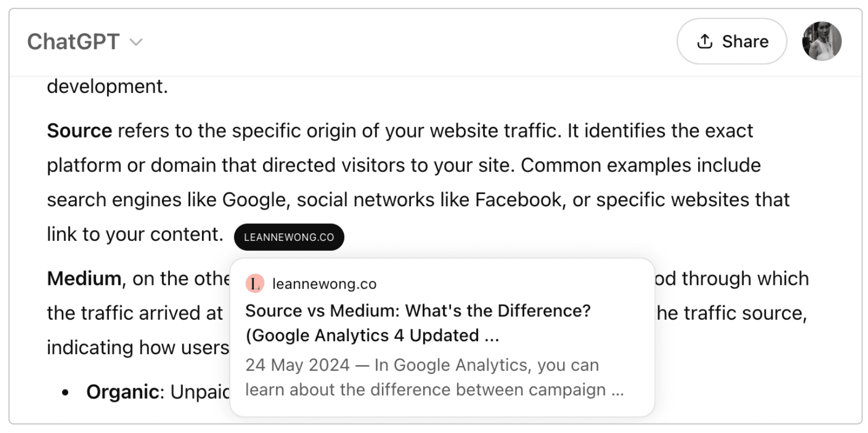Click the Share button label
This screenshot has height=433, width=868.
(745, 42)
